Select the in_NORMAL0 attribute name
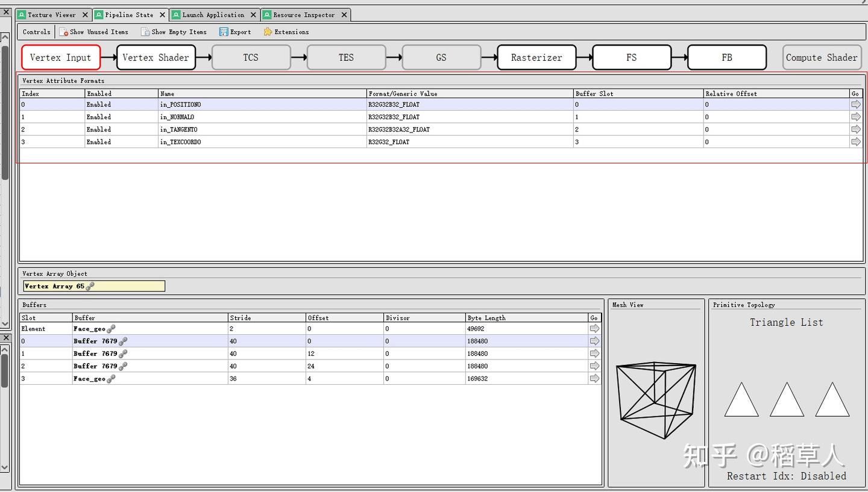This screenshot has height=492, width=868. click(177, 117)
